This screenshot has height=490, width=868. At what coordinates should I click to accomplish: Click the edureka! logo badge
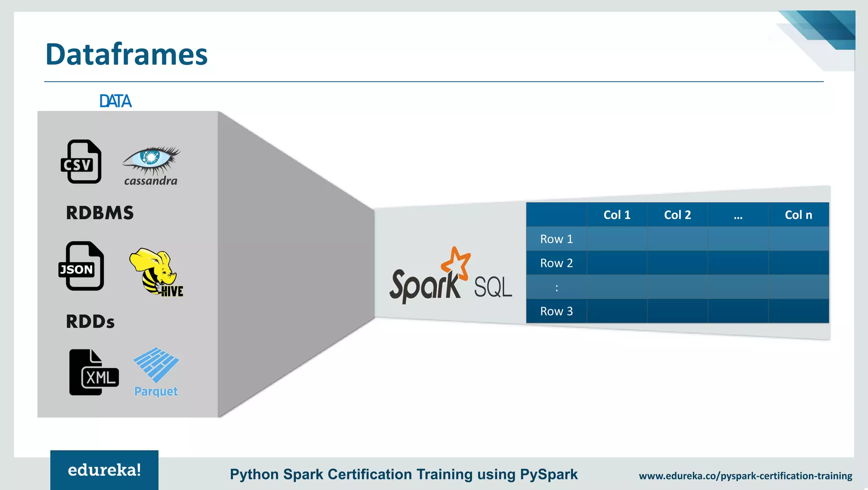(x=104, y=470)
